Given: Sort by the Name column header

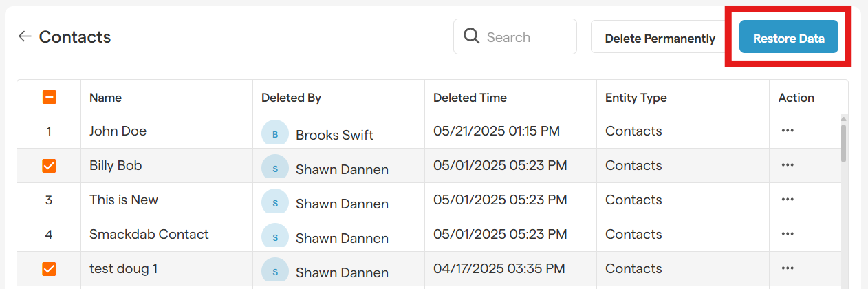Looking at the screenshot, I should pos(105,98).
